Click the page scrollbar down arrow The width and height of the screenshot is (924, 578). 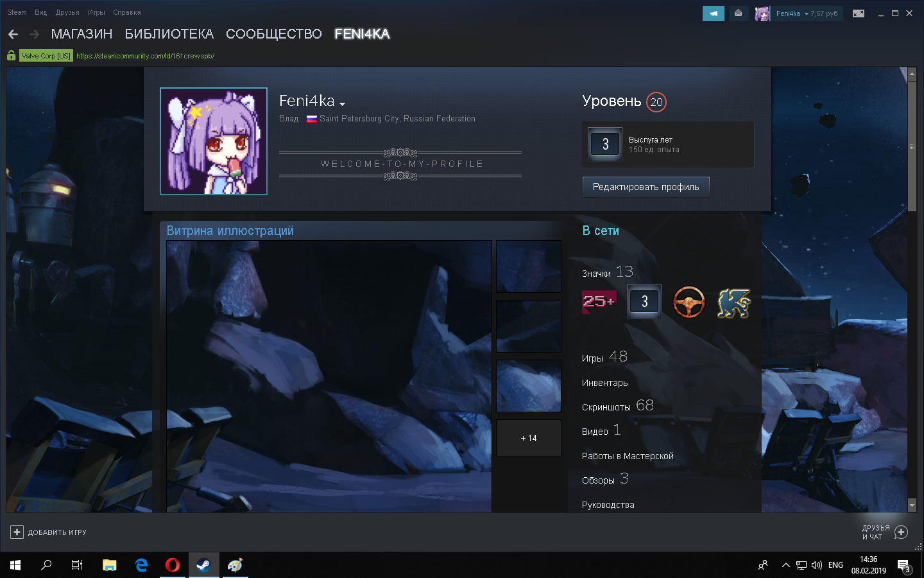point(912,505)
